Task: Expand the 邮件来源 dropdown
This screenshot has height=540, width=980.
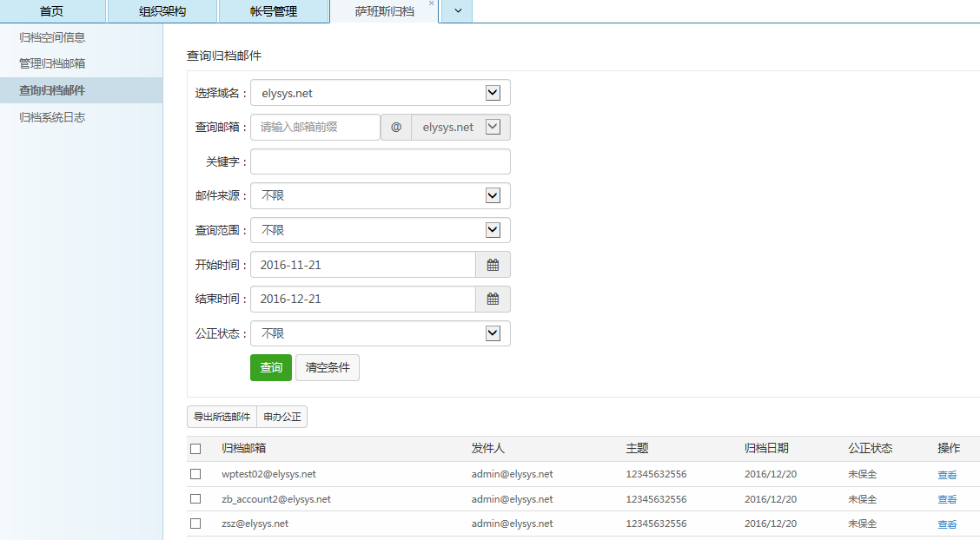Action: [x=493, y=196]
